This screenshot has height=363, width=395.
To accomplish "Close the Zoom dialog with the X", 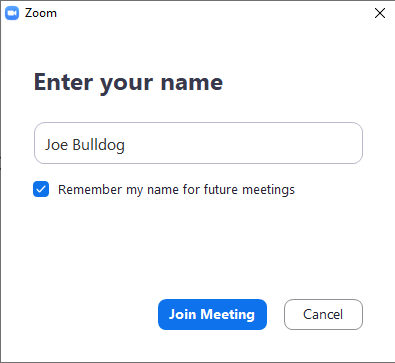I will click(380, 13).
